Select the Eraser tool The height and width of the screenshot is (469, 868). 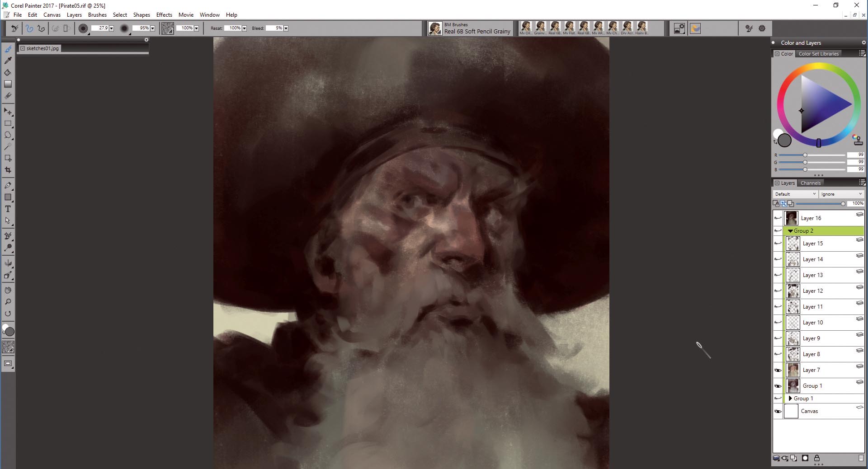pyautogui.click(x=8, y=96)
